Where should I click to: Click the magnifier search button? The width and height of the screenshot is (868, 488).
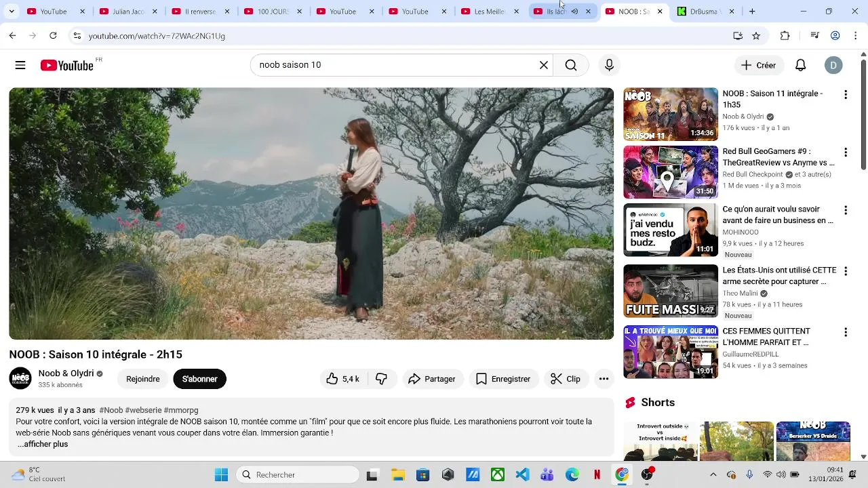pyautogui.click(x=571, y=65)
